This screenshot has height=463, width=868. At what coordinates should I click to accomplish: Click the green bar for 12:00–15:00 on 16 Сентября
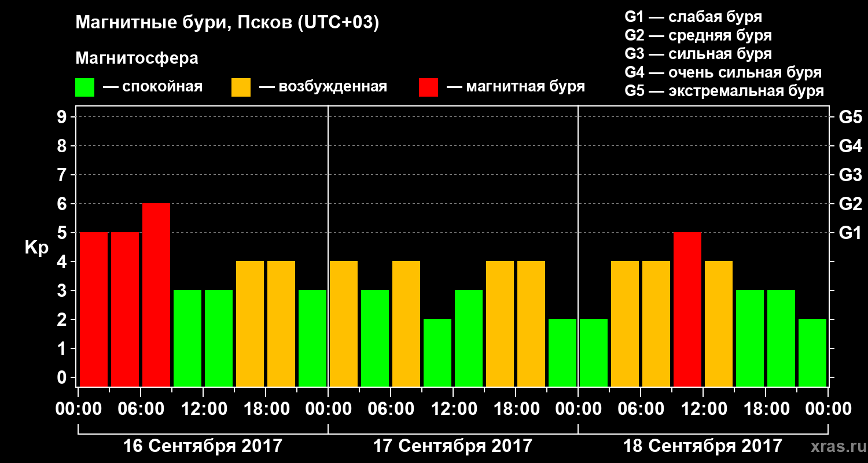pos(219,339)
